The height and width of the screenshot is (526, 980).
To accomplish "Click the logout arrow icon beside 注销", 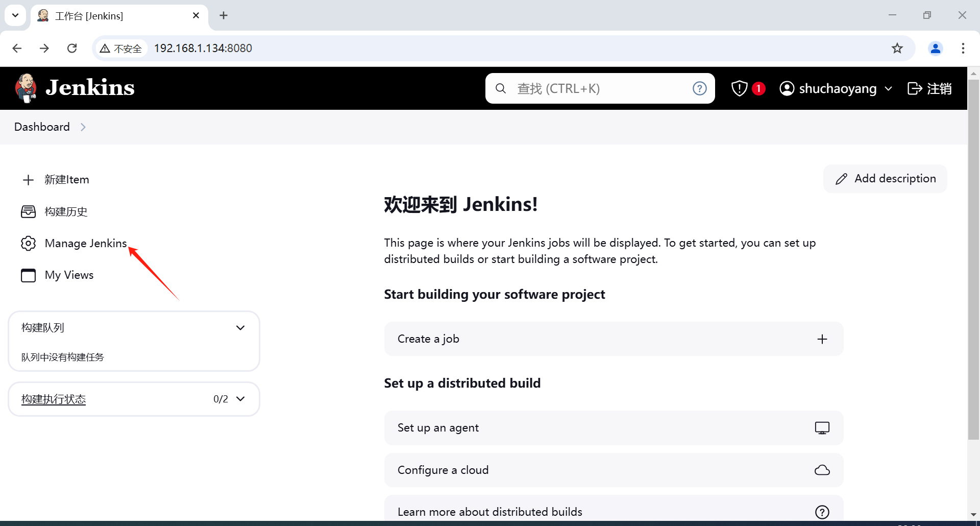I will tap(915, 88).
